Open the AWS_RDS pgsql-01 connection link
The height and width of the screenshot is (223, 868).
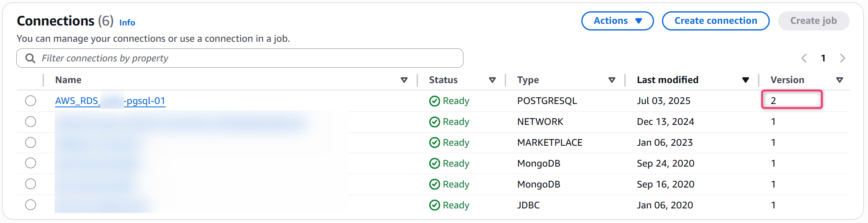pyautogui.click(x=110, y=101)
